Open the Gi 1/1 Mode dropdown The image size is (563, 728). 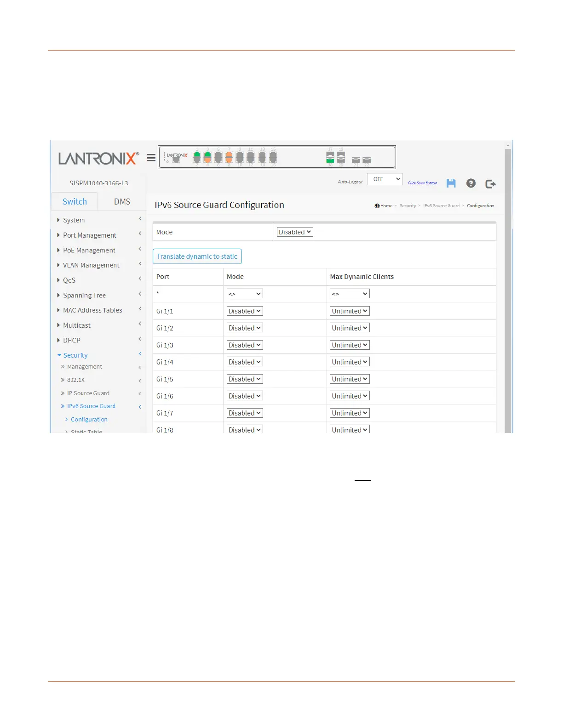click(245, 311)
